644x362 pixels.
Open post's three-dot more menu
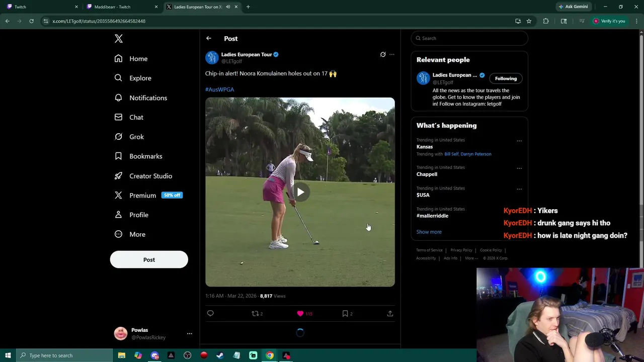click(x=392, y=54)
